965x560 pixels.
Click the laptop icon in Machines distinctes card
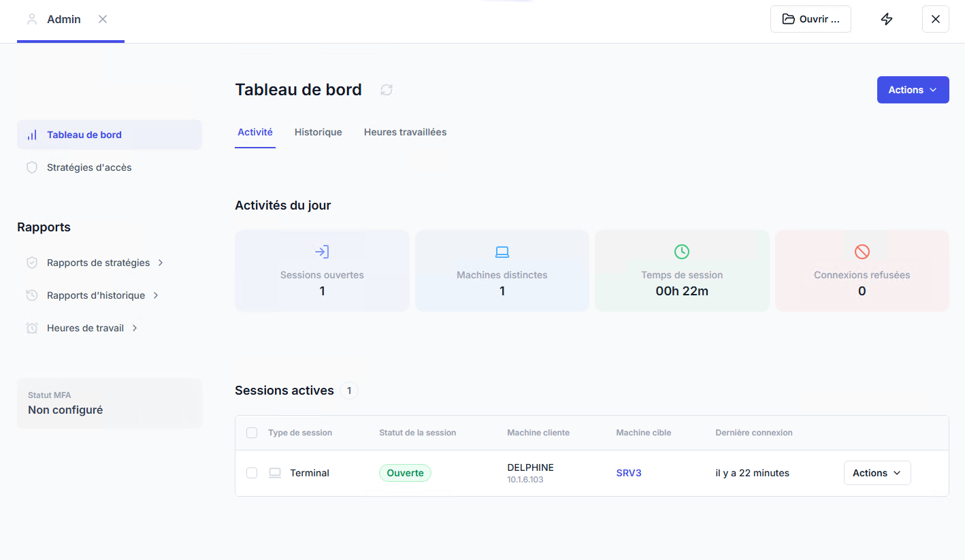pos(502,252)
